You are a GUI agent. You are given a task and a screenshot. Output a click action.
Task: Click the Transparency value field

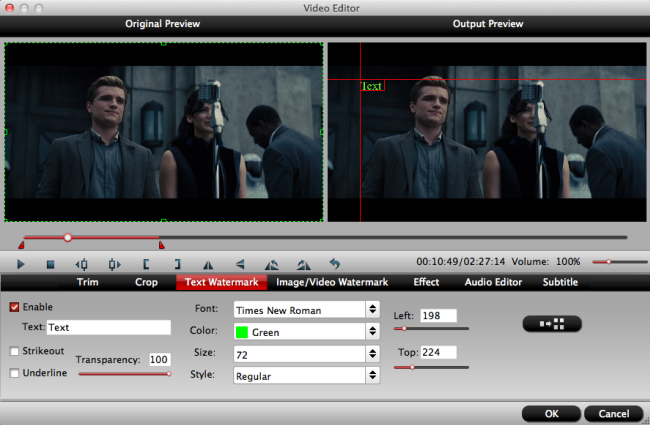(160, 359)
